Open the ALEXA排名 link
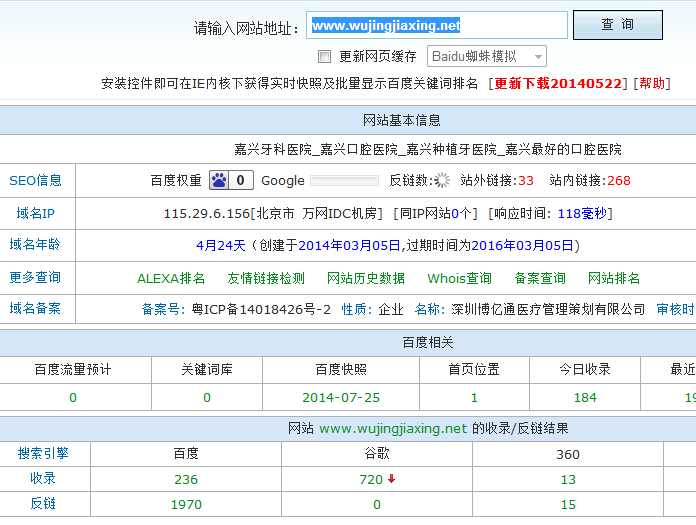This screenshot has width=696, height=525. 171,278
